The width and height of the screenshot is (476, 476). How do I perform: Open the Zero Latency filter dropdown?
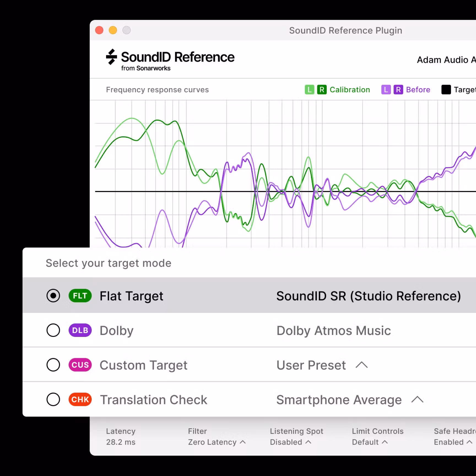tap(217, 442)
